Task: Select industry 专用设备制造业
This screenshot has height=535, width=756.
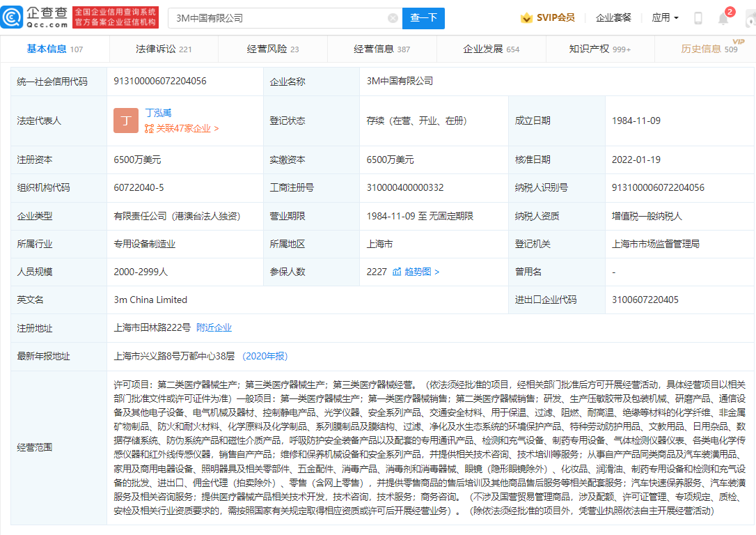Action: coord(145,244)
